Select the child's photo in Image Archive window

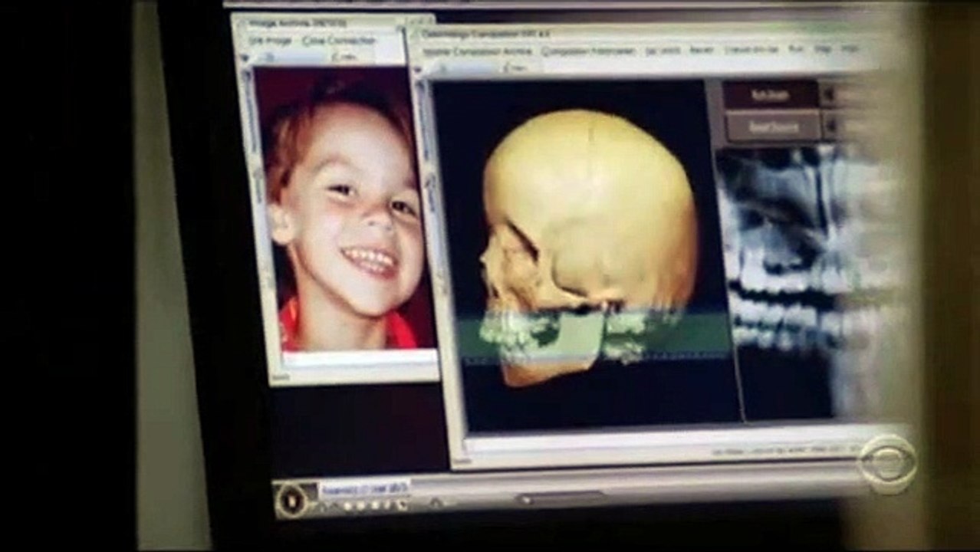click(x=345, y=209)
